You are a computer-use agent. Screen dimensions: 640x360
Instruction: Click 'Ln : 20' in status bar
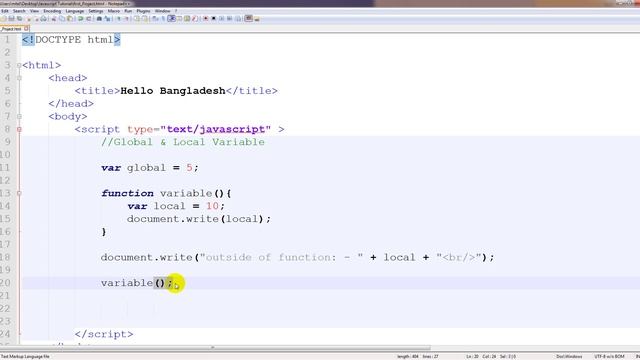point(472,356)
